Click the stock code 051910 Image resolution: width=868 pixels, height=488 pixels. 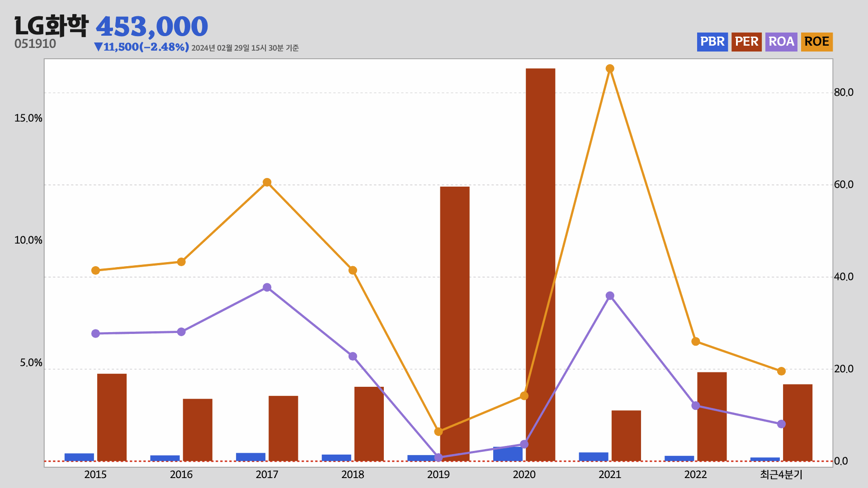click(35, 44)
